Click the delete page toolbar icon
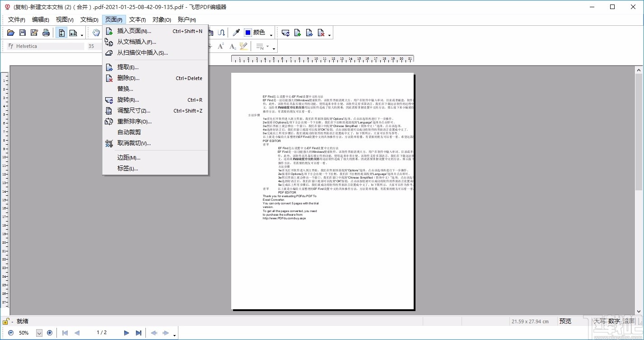644x340 pixels. pos(321,33)
